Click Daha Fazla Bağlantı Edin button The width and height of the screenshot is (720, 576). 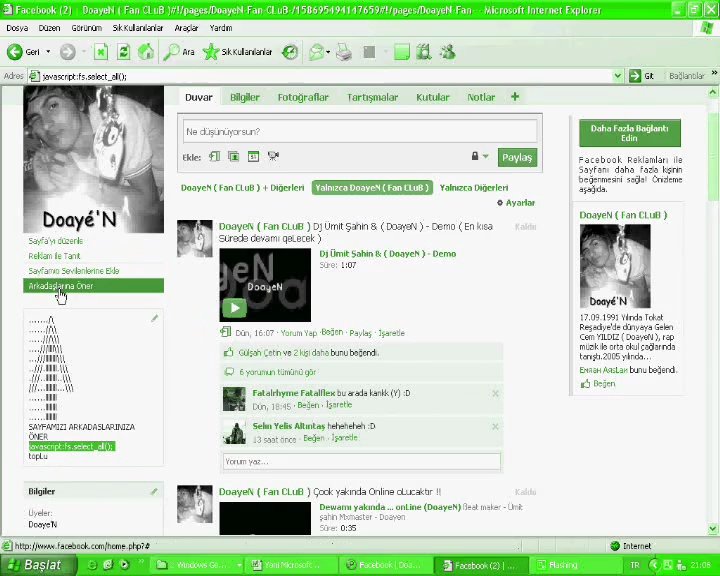pos(630,133)
